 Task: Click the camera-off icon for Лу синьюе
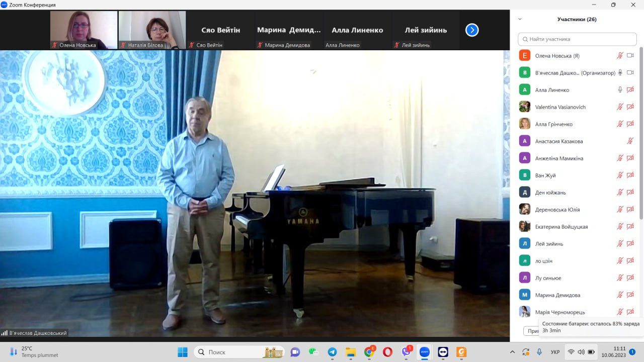pos(630,278)
